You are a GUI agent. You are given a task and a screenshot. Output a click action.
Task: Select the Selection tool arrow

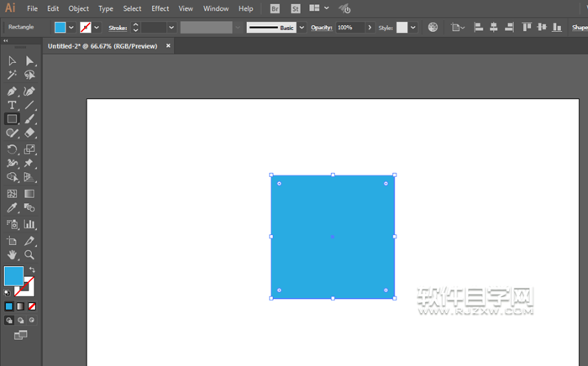[12, 61]
